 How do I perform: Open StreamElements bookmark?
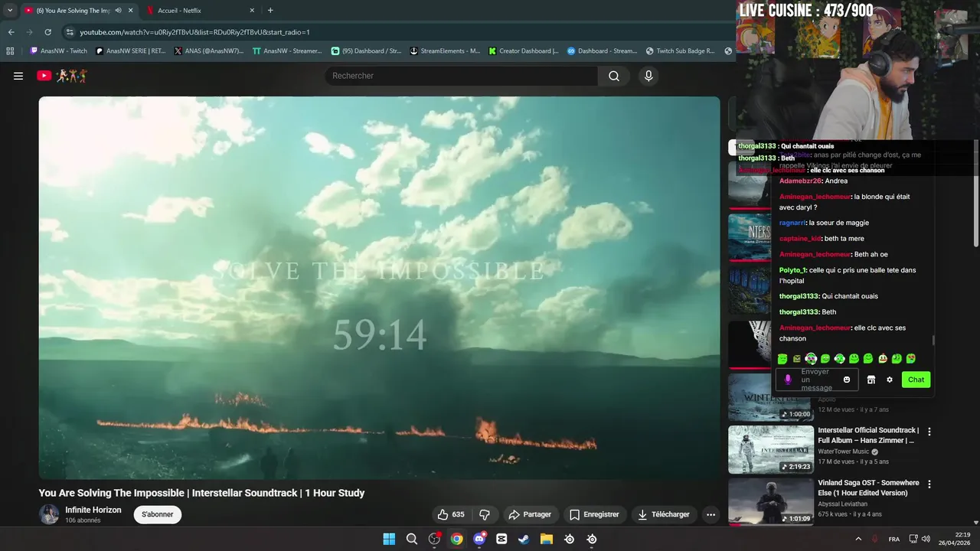[446, 51]
